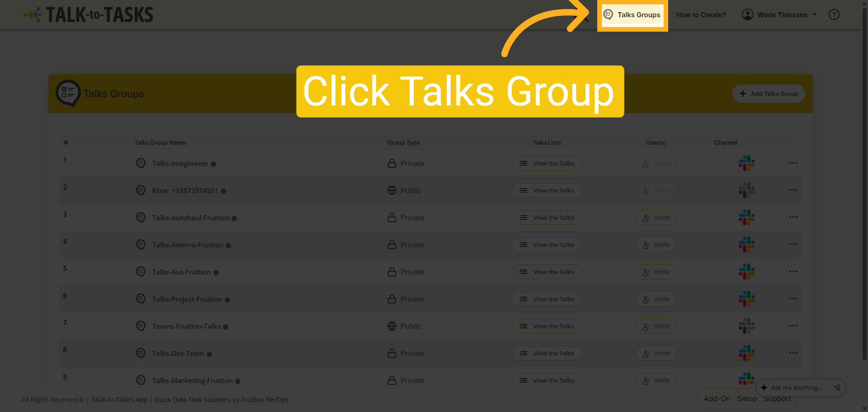View the Talks for Talks-Asterra-Fruition

547,245
